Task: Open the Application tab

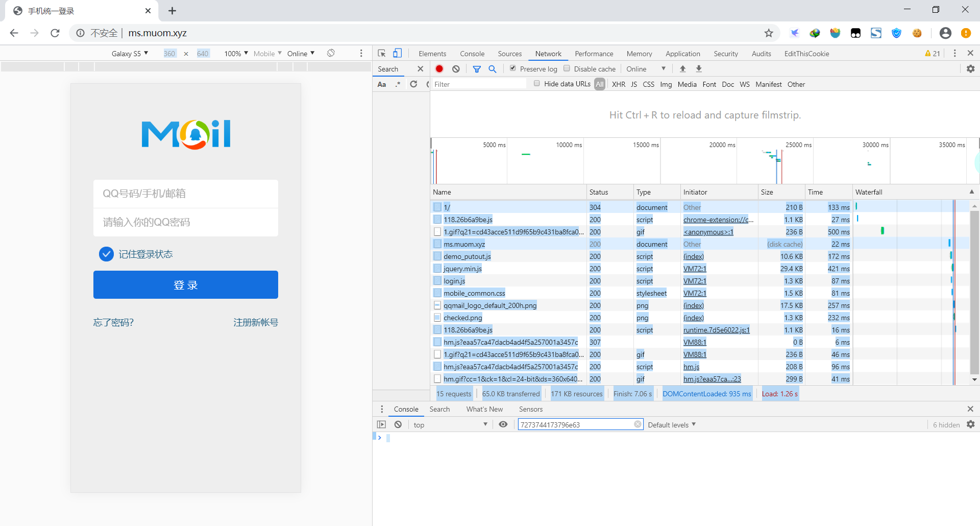Action: click(x=683, y=54)
